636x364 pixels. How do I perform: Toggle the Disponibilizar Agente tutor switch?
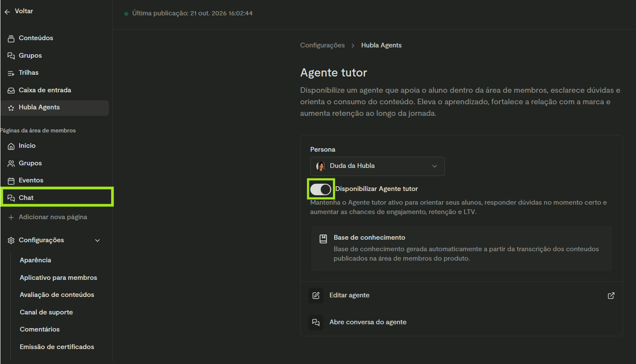(321, 189)
